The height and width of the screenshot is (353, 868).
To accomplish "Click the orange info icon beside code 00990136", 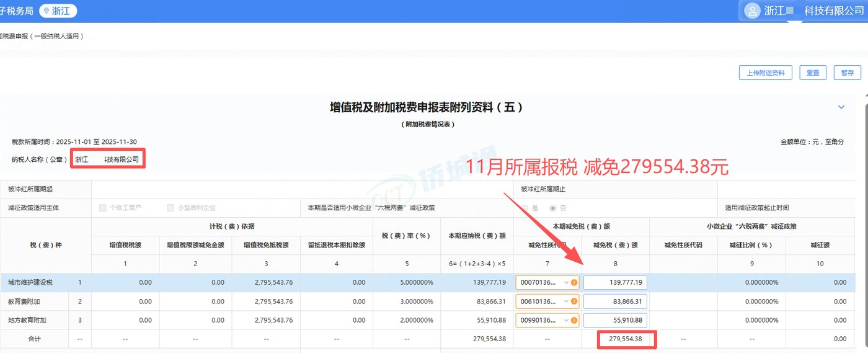I will (x=574, y=320).
